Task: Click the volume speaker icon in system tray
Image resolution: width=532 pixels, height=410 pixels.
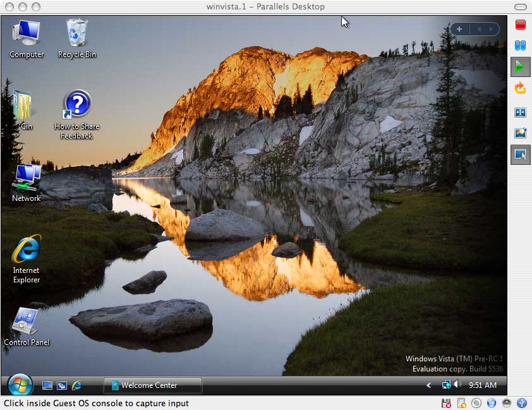Action: (457, 385)
